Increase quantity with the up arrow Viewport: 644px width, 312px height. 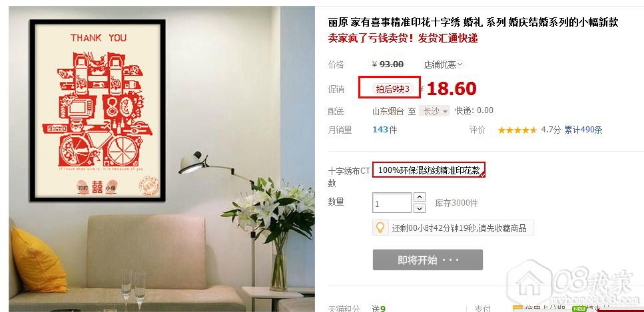tap(419, 197)
